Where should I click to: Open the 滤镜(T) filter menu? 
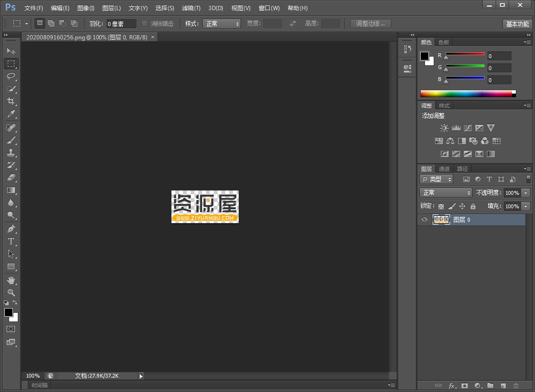pos(191,8)
